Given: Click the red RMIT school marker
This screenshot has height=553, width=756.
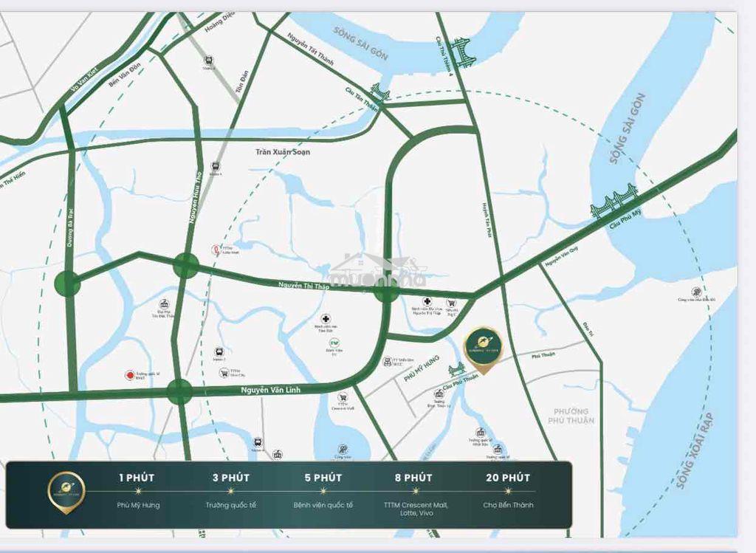Looking at the screenshot, I should coord(129,375).
